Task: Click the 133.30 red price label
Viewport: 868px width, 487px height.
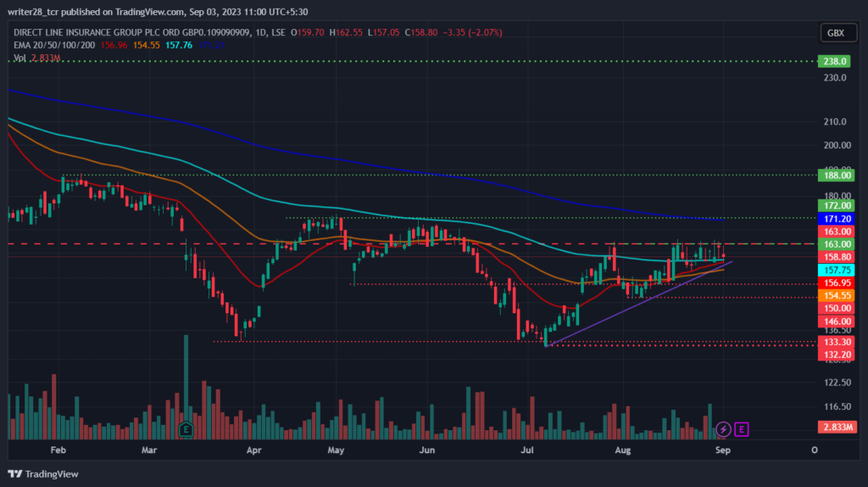Action: point(837,342)
